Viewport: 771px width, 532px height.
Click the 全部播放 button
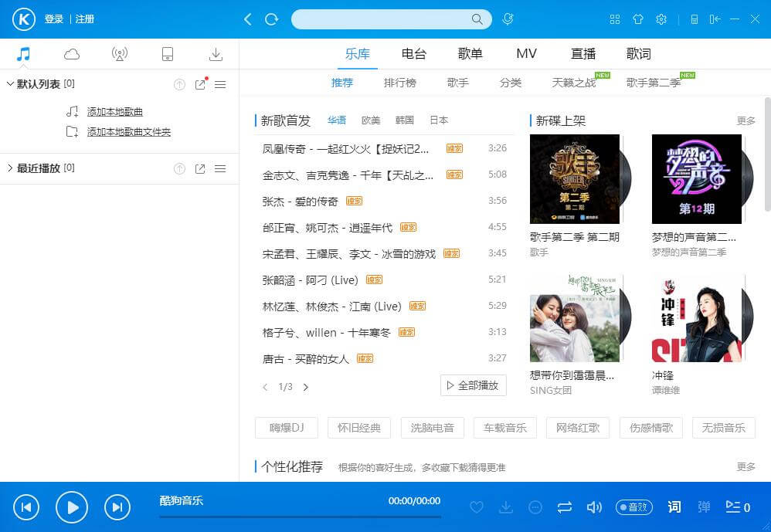point(474,385)
